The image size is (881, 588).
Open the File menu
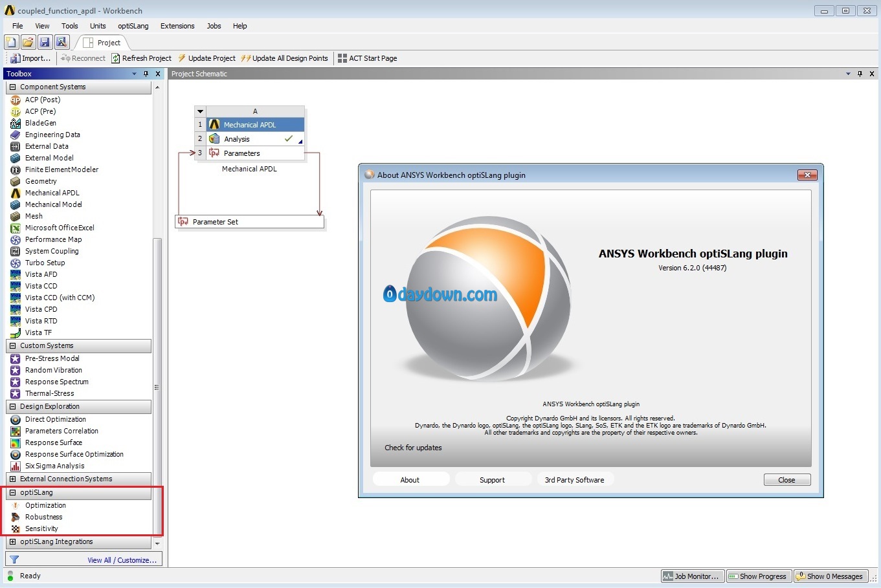tap(17, 26)
